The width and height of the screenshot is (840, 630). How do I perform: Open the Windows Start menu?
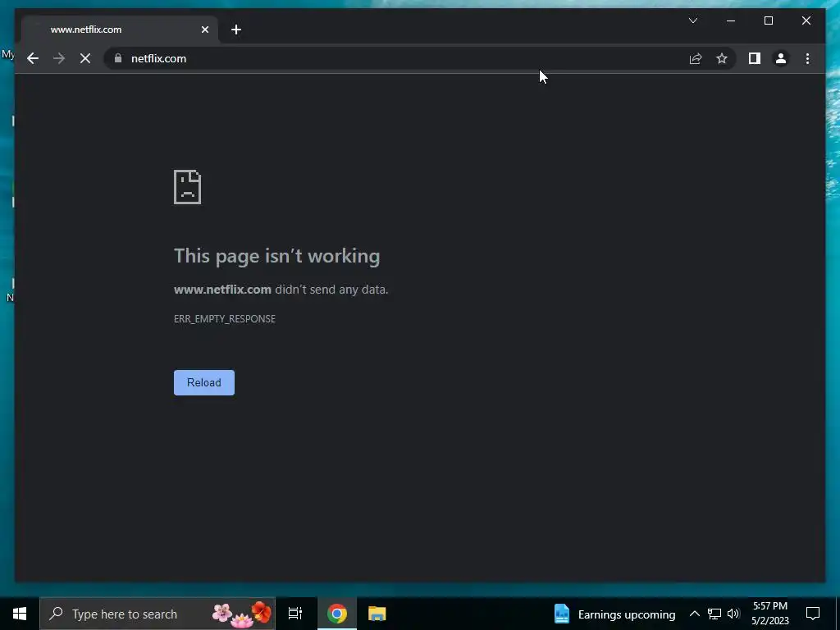[20, 614]
